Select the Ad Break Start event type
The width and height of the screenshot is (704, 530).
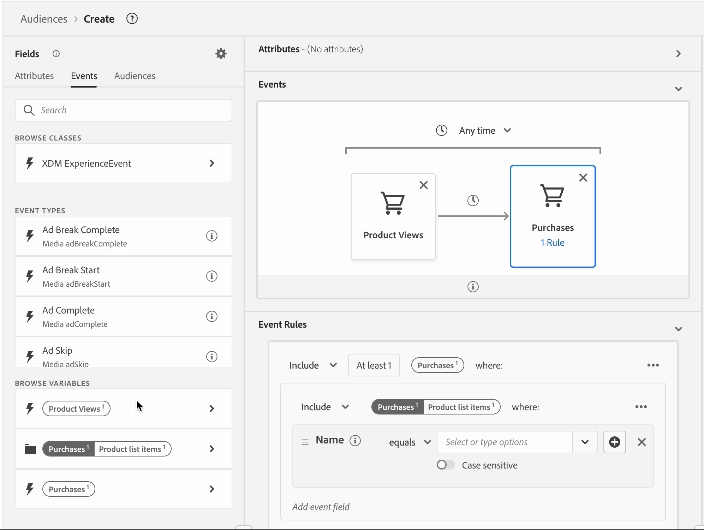pyautogui.click(x=123, y=276)
